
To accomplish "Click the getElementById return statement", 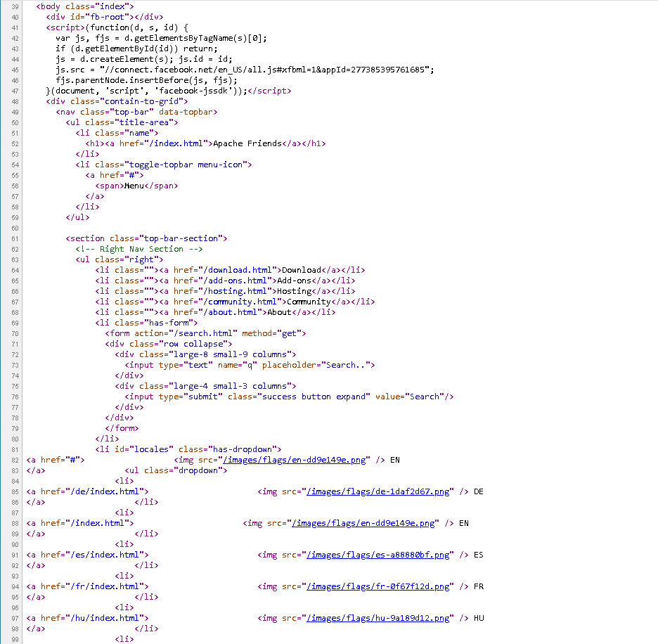I will (x=137, y=49).
